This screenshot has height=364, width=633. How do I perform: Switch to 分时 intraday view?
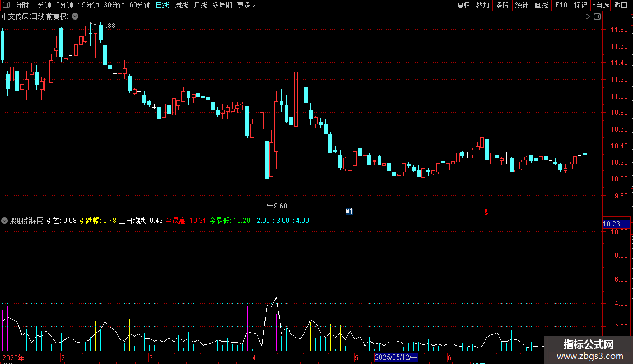22,5
